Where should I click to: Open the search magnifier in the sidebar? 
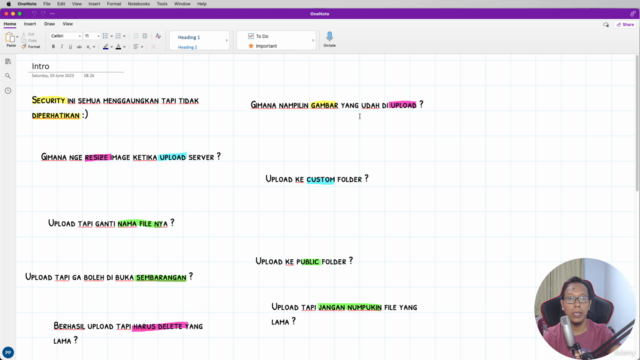pyautogui.click(x=8, y=76)
